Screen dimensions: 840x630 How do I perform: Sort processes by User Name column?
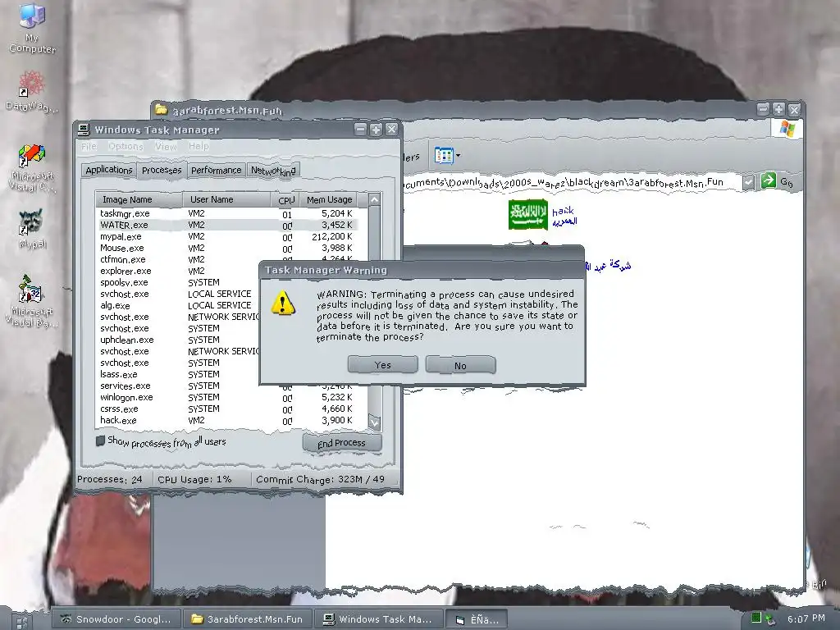tap(226, 199)
